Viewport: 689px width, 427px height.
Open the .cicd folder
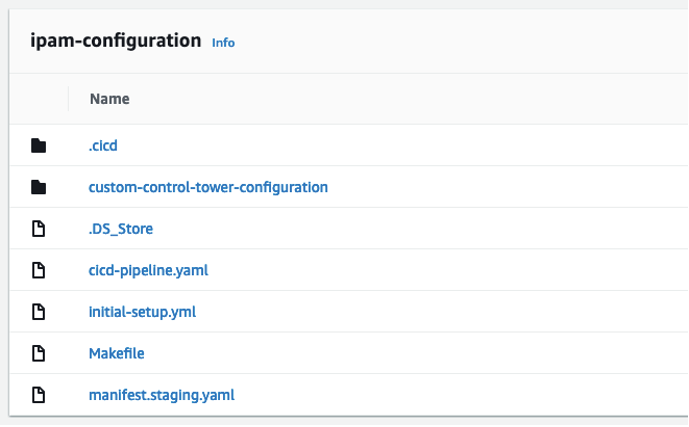point(103,146)
